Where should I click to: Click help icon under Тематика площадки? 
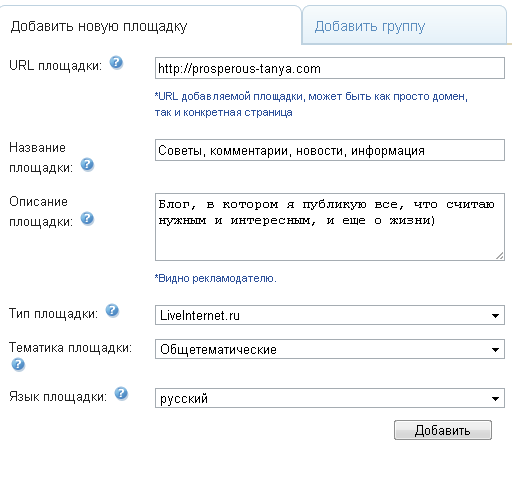click(18, 364)
